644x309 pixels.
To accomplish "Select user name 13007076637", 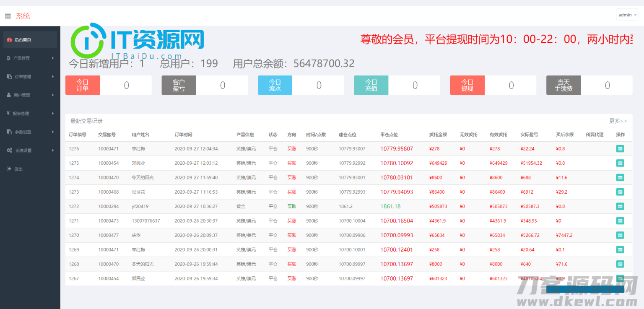I will (x=146, y=221).
